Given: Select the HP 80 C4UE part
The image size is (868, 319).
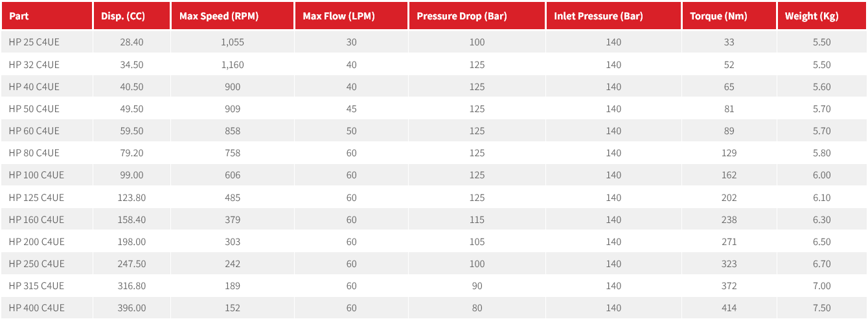Looking at the screenshot, I should [x=34, y=153].
